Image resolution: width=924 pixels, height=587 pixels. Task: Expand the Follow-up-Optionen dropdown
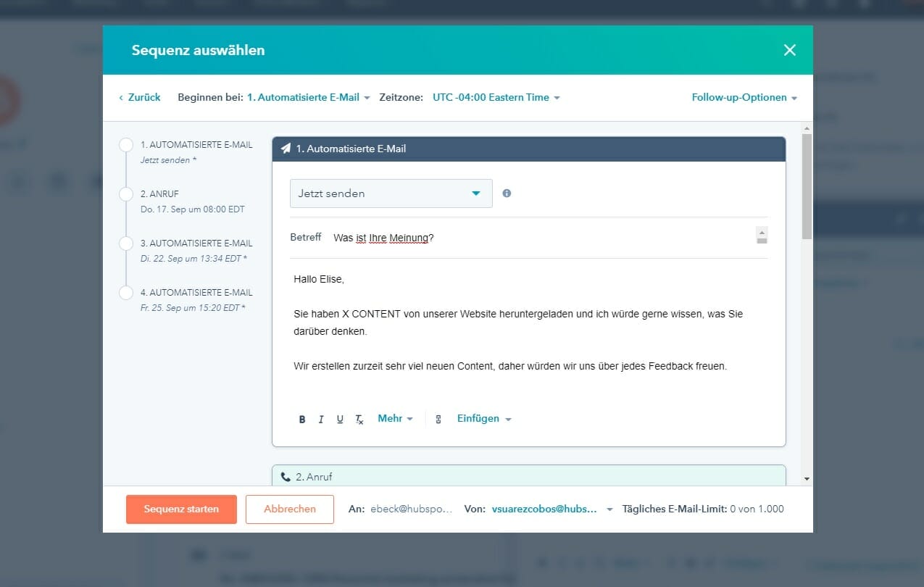pos(744,97)
